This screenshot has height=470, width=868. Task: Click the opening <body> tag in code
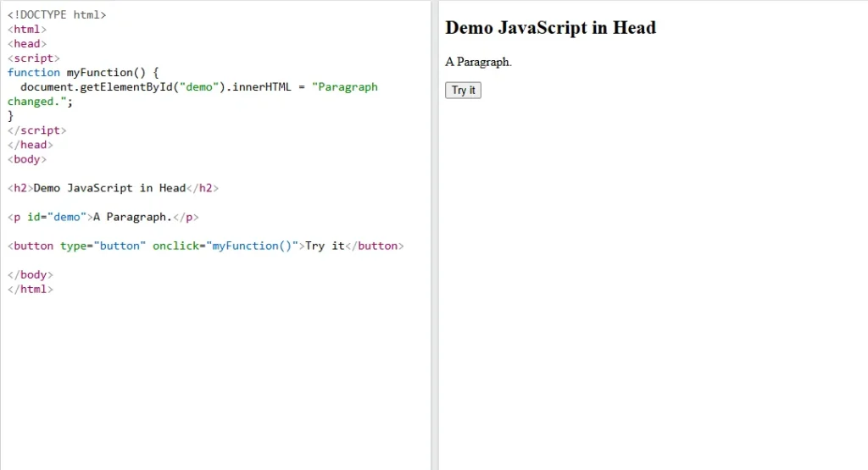tap(27, 159)
